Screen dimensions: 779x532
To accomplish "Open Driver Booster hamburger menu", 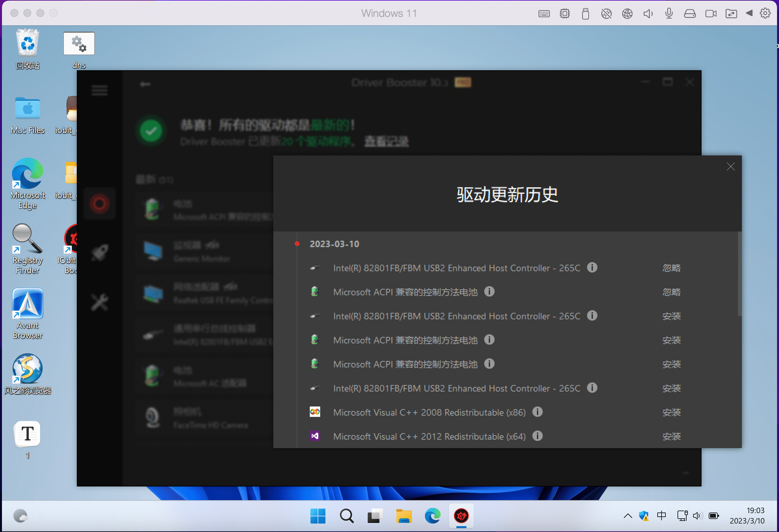I will (x=100, y=90).
